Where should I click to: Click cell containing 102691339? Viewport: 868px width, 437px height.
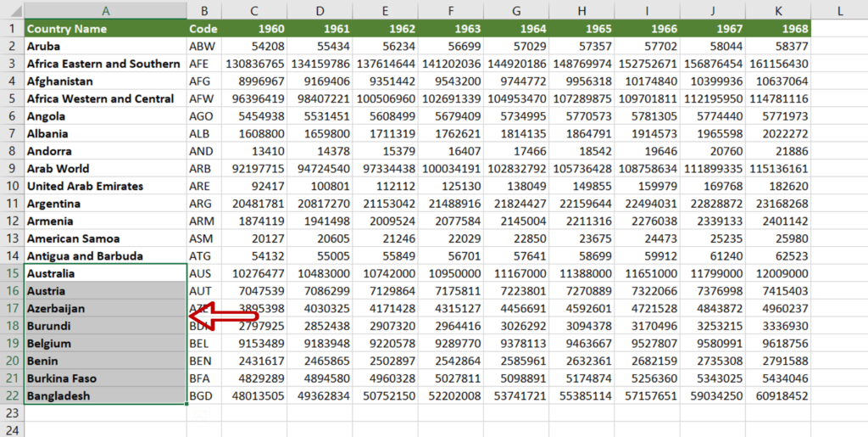451,98
